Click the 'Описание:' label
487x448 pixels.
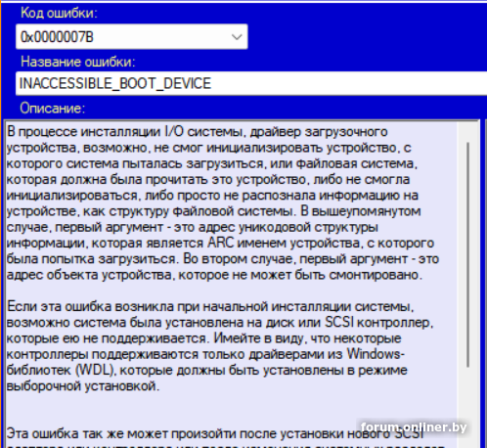tap(53, 108)
